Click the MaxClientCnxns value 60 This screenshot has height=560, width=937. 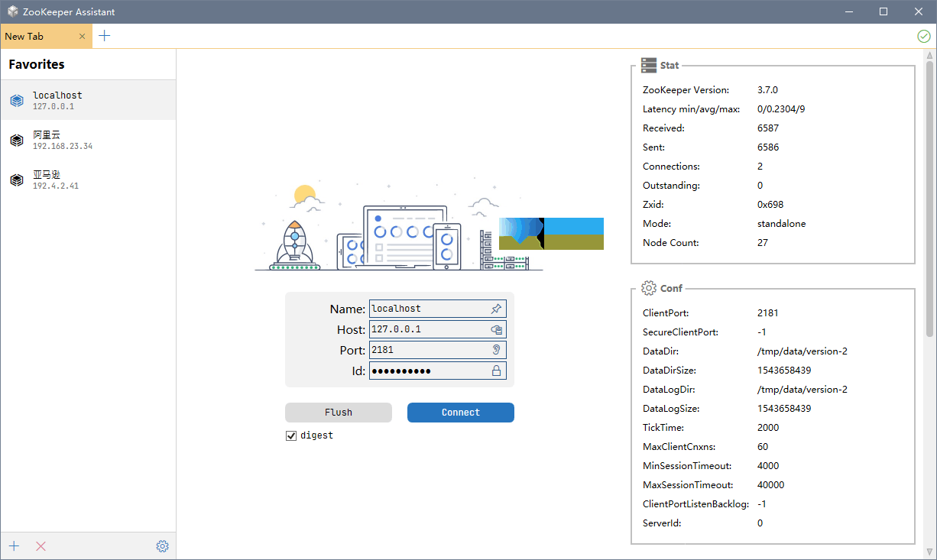pyautogui.click(x=763, y=447)
